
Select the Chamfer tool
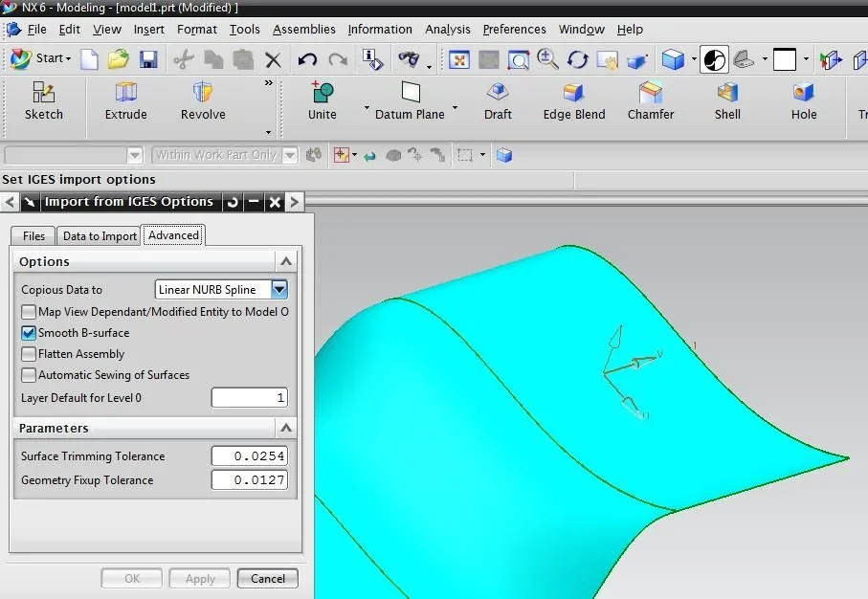(651, 94)
